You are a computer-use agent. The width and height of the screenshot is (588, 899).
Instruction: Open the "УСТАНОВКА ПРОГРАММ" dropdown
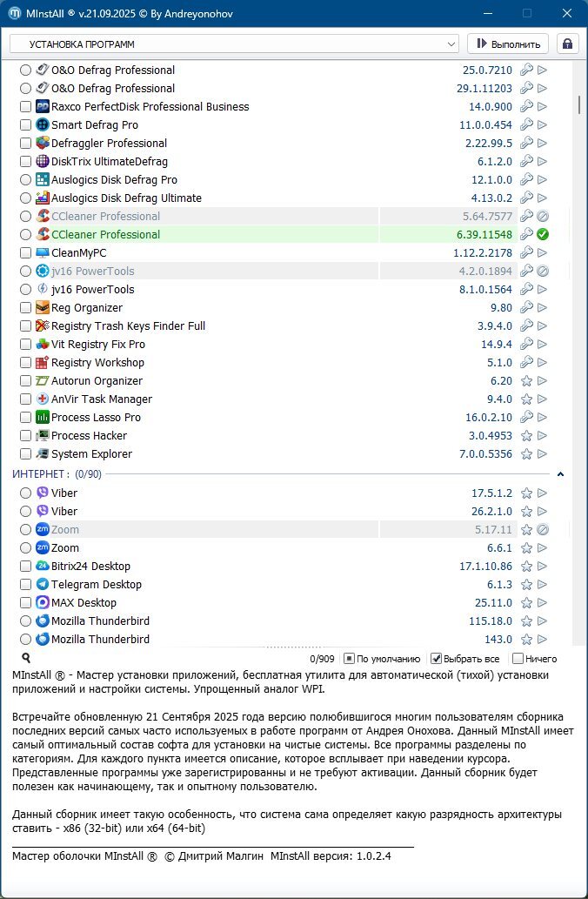click(x=234, y=44)
